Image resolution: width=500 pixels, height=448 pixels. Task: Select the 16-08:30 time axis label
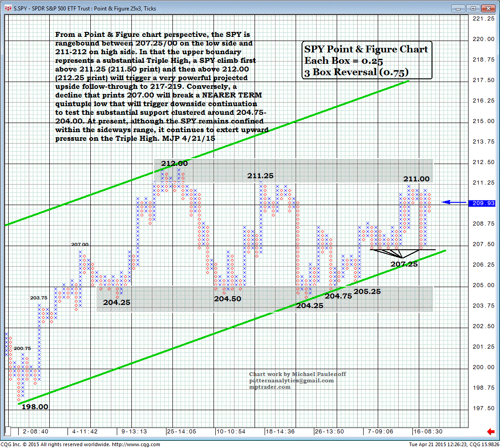(x=428, y=432)
